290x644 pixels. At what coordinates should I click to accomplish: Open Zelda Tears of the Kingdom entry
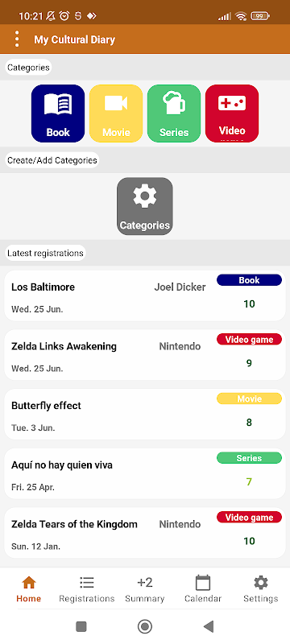click(144, 533)
